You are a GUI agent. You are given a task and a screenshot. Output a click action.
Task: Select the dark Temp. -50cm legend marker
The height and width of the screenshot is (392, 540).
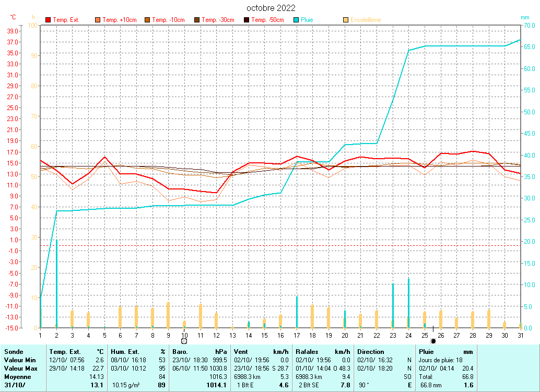pos(246,20)
